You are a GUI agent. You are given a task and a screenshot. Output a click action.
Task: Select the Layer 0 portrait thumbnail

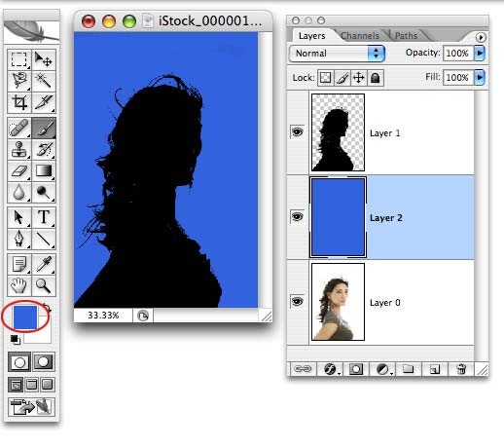338,302
